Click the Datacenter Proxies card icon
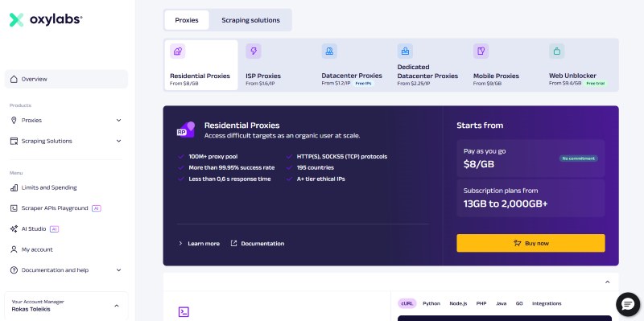Viewport: 644px width, 321px height. tap(329, 51)
